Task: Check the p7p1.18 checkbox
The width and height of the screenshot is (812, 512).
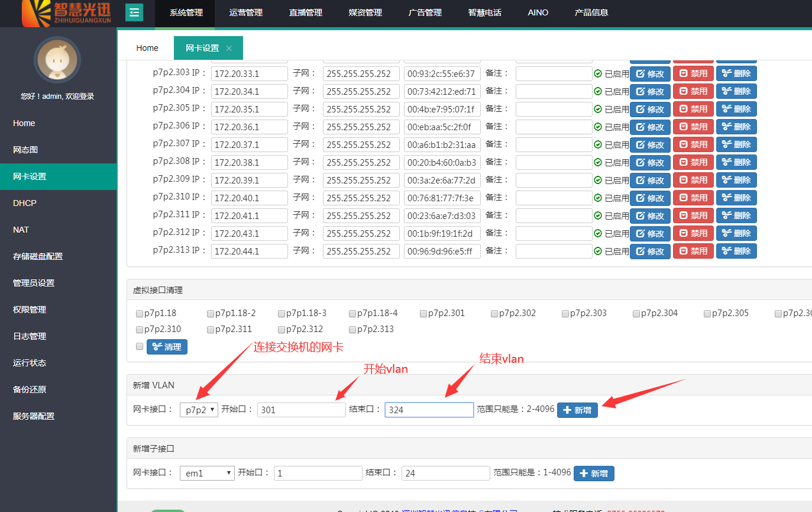Action: click(x=140, y=314)
